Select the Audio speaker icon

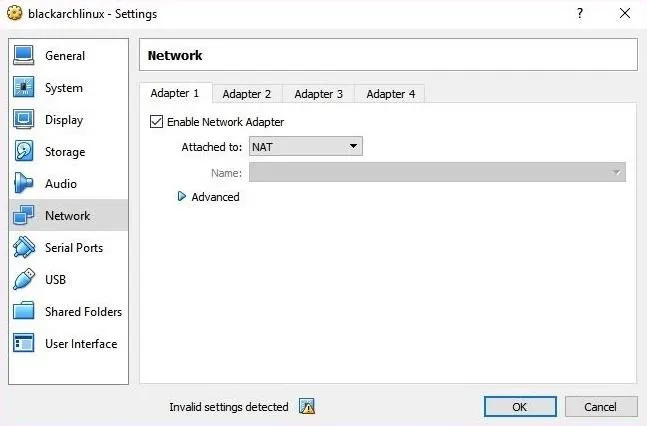coord(24,183)
